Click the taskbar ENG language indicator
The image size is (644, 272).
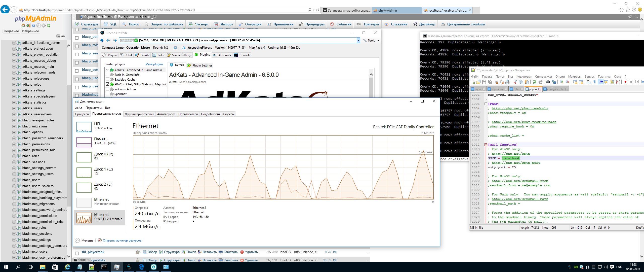coord(619,267)
